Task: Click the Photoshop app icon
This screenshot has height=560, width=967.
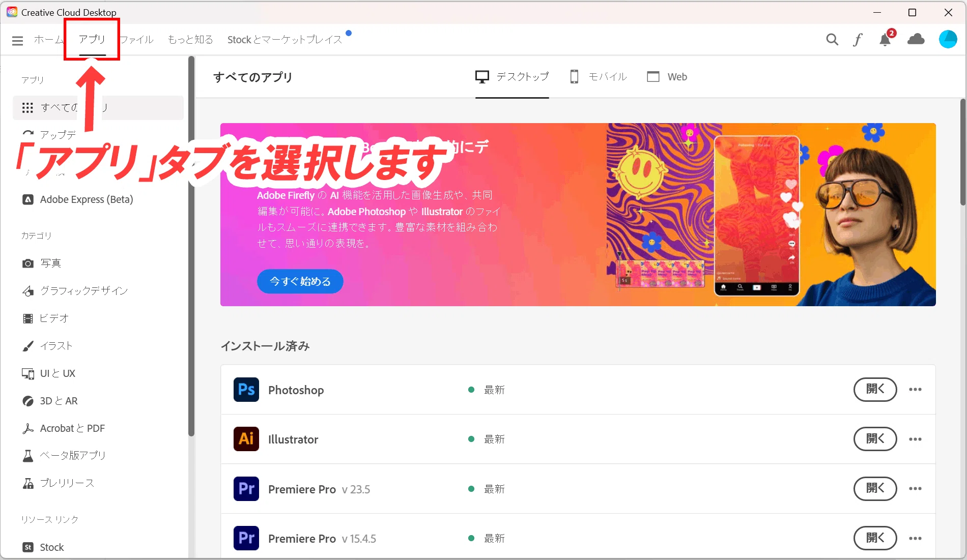Action: click(246, 390)
